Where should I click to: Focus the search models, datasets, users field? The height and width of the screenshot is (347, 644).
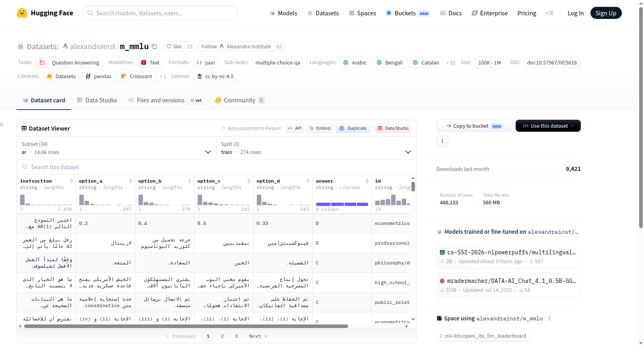(160, 13)
